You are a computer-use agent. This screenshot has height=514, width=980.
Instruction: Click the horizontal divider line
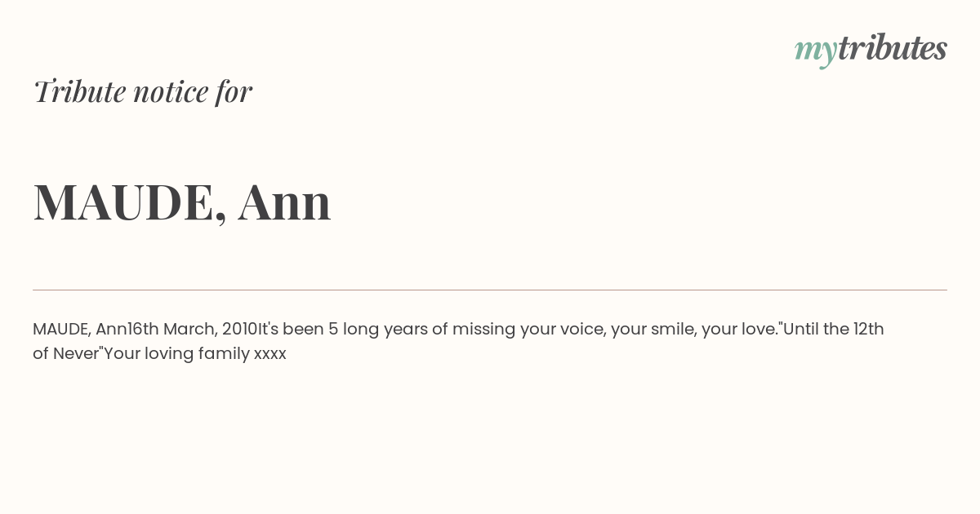pyautogui.click(x=490, y=290)
